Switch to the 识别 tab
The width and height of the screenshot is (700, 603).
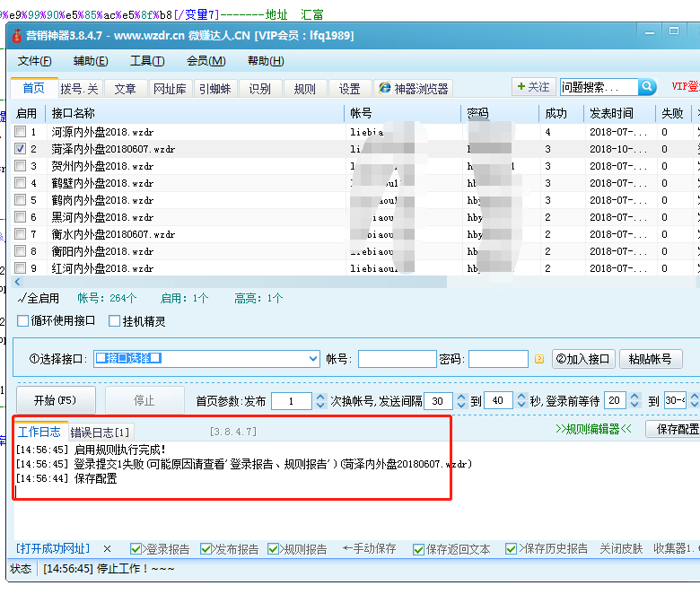click(x=260, y=88)
